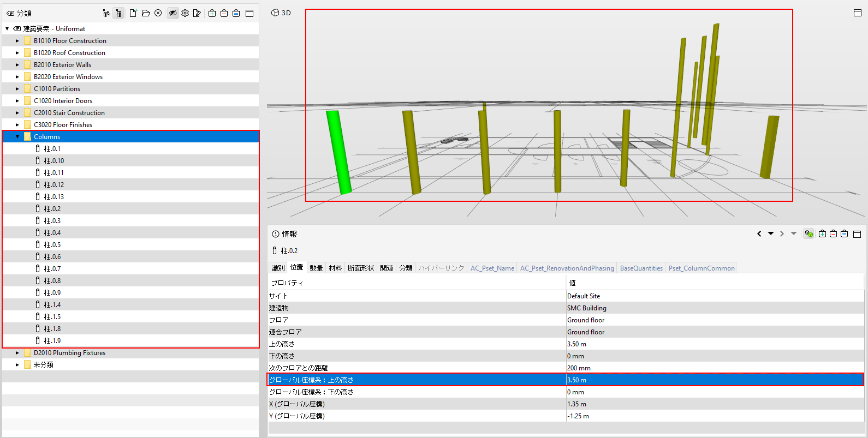Collapse the 建築要素 - Uniformat root node
Screen dimensions: 868x438
[7, 29]
